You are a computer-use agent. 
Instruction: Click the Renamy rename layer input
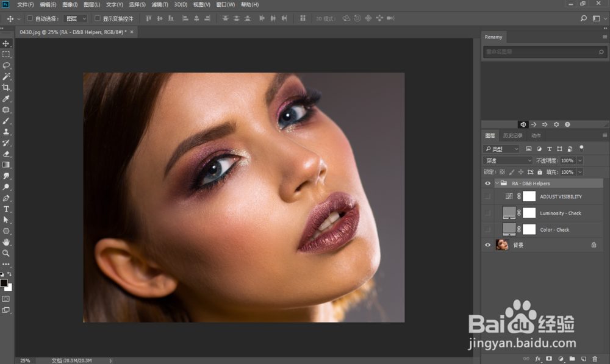point(544,51)
